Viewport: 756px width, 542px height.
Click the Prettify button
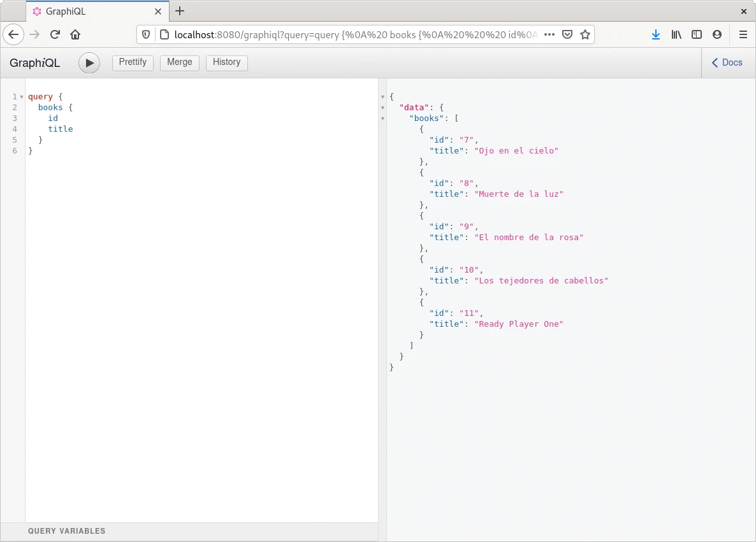pyautogui.click(x=133, y=62)
